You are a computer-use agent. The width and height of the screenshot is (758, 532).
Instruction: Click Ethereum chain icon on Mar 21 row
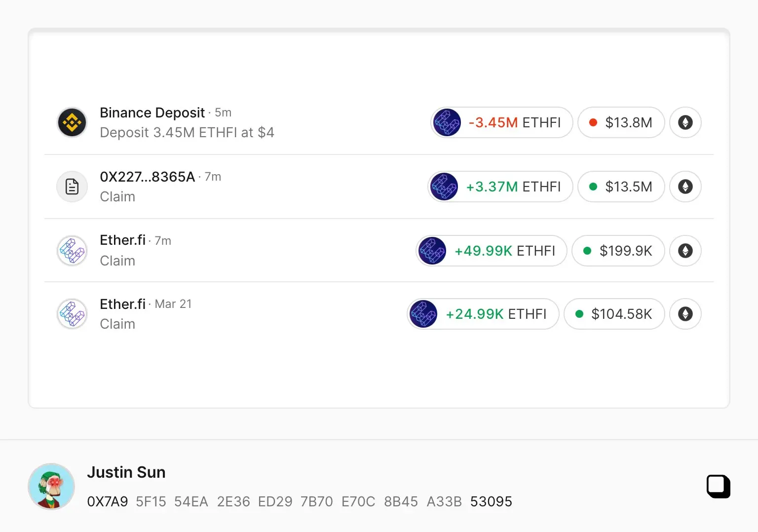coord(685,314)
